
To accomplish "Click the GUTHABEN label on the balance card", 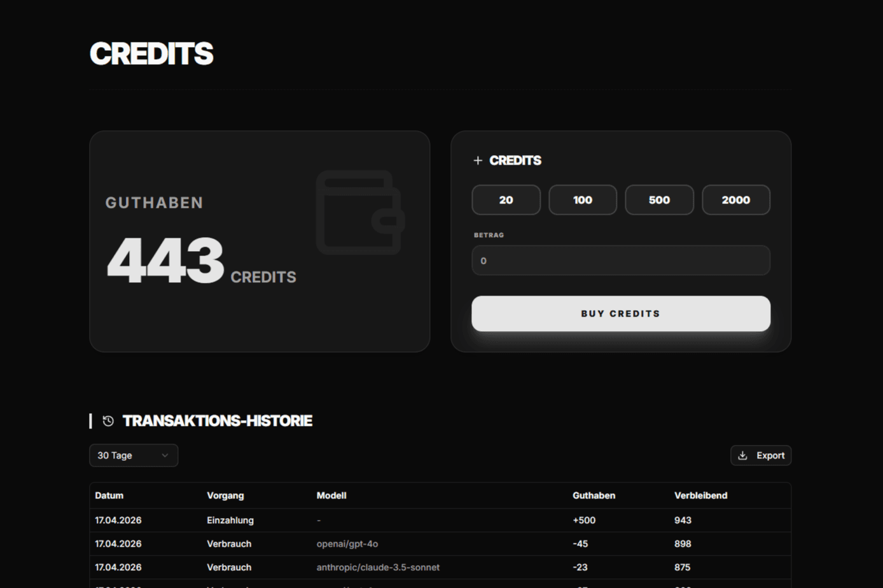I will pyautogui.click(x=155, y=203).
